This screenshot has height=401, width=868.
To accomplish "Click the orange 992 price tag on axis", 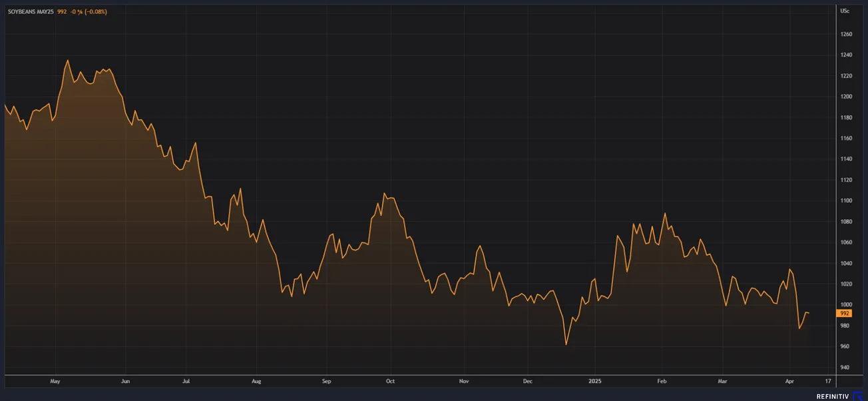I will (x=845, y=313).
